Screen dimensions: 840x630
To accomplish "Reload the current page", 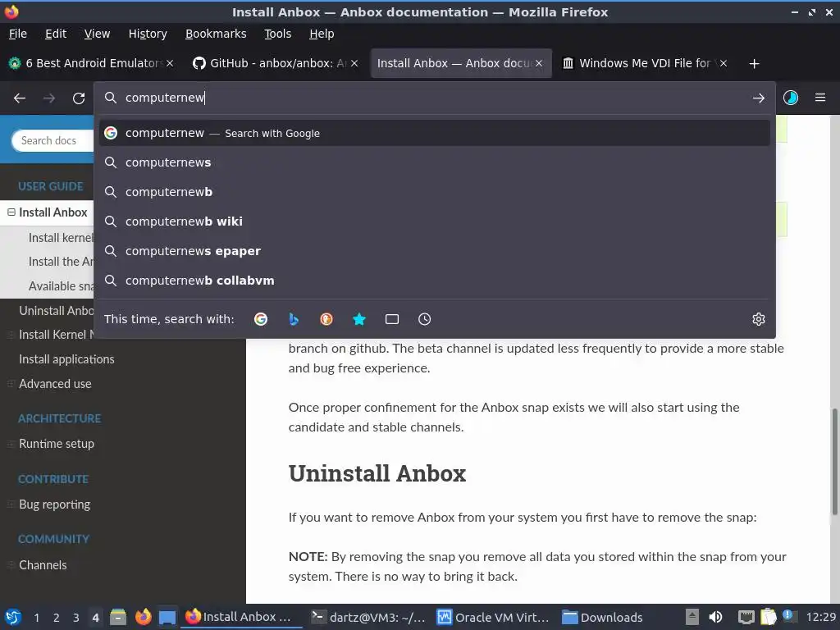I will (x=79, y=98).
